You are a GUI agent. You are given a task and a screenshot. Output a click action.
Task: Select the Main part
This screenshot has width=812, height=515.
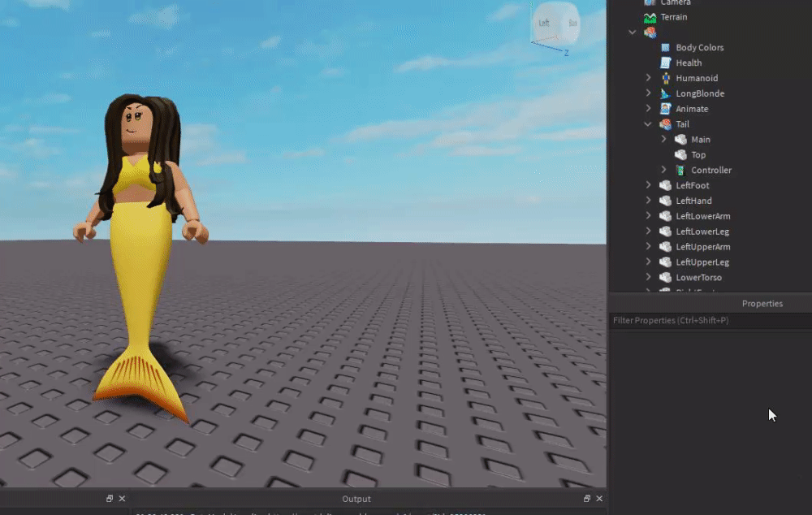[x=701, y=140]
